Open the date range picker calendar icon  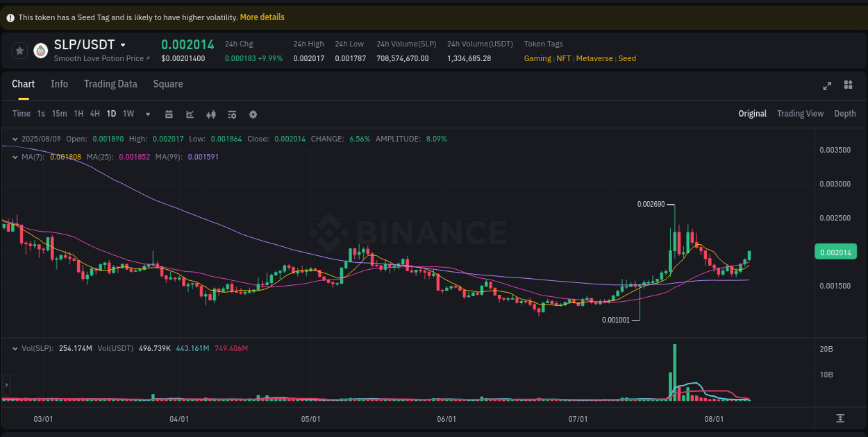click(x=169, y=113)
